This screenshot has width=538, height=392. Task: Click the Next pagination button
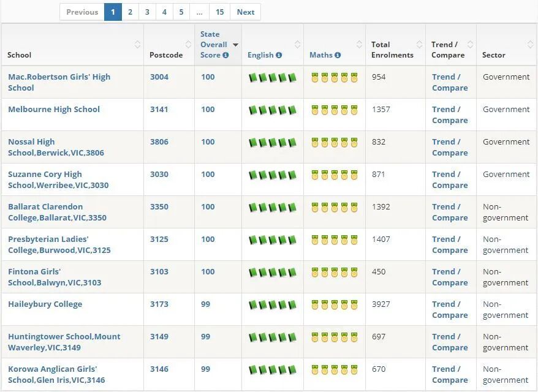coord(246,12)
